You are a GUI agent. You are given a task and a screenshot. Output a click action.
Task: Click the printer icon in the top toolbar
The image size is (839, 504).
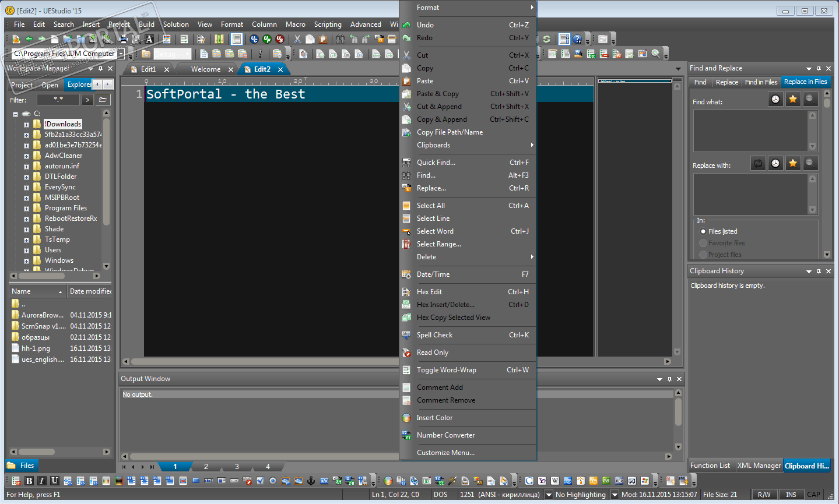(x=124, y=39)
